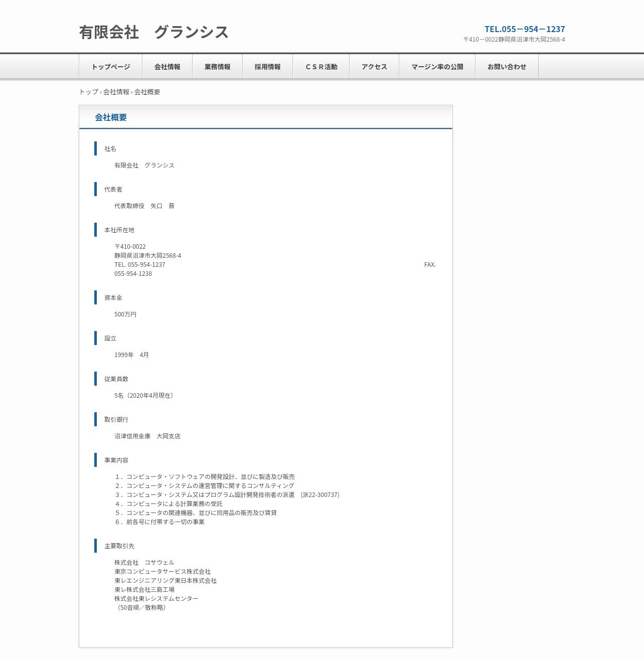Click business item １ about ソフトウェアの開発設計
Image resolution: width=644 pixels, height=660 pixels.
pos(205,477)
